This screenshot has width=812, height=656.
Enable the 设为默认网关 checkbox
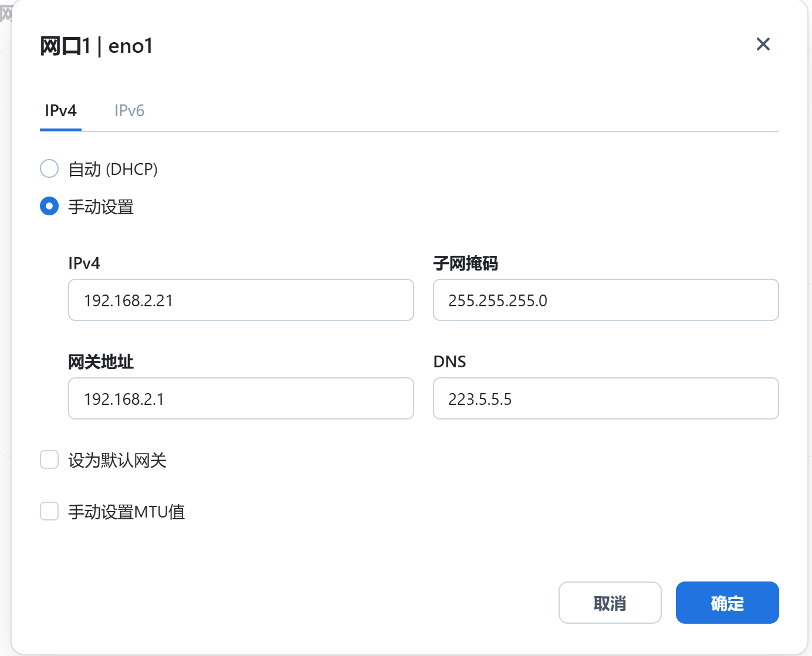tap(49, 459)
